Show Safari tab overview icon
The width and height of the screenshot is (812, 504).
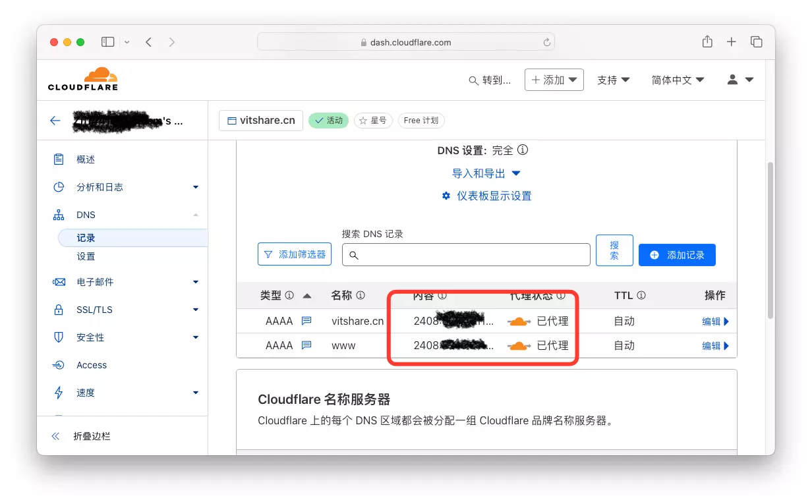(x=756, y=42)
